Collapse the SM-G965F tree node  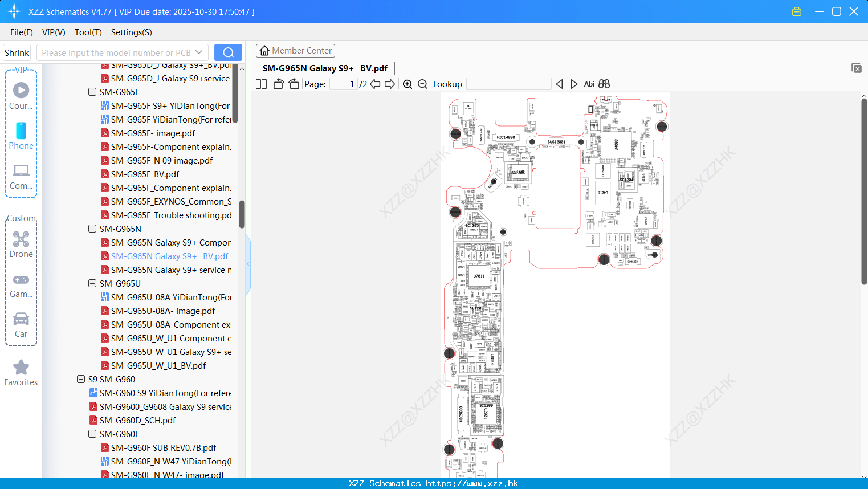click(92, 92)
